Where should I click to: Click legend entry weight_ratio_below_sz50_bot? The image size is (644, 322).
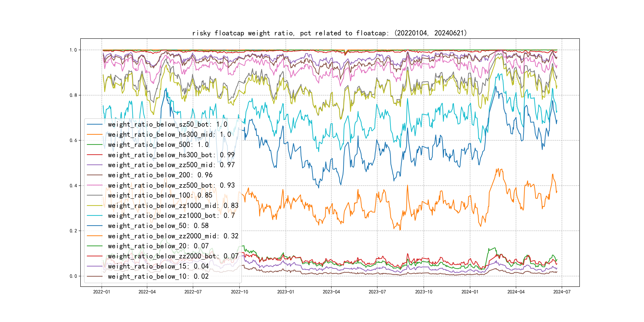[167, 124]
